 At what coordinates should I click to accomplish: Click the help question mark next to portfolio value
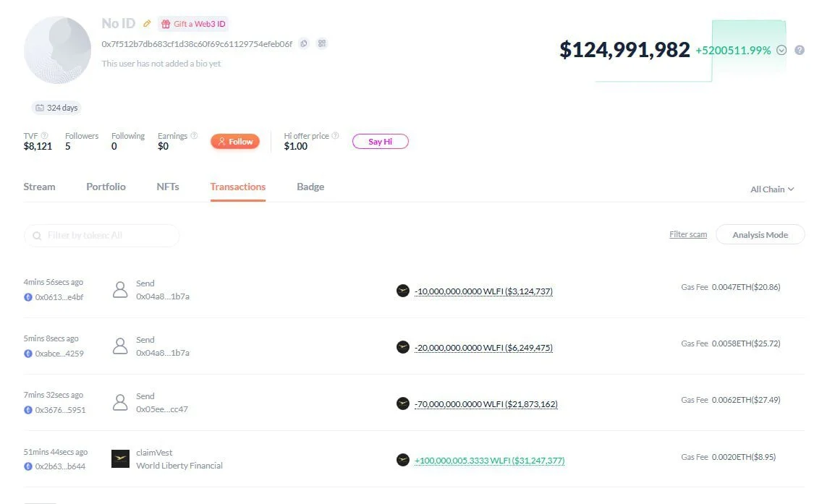(x=800, y=50)
